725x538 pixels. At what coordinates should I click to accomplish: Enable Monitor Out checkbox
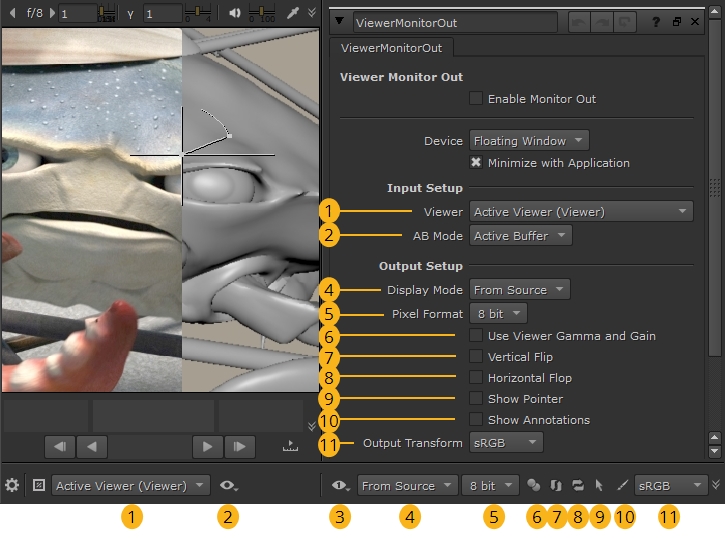pyautogui.click(x=476, y=99)
